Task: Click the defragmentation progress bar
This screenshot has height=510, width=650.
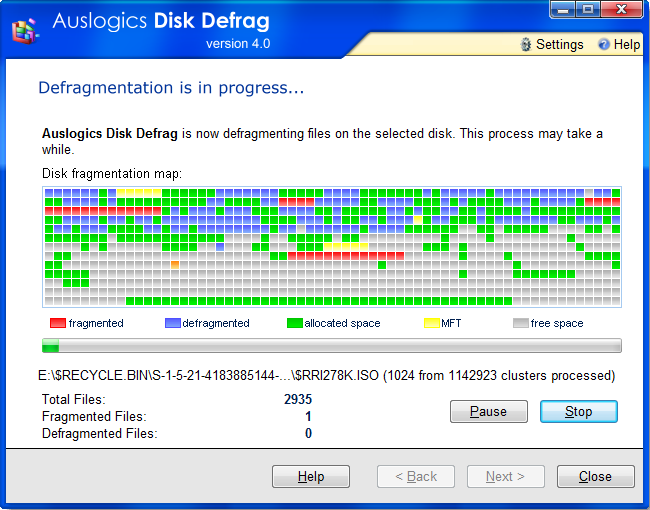Action: pos(332,345)
